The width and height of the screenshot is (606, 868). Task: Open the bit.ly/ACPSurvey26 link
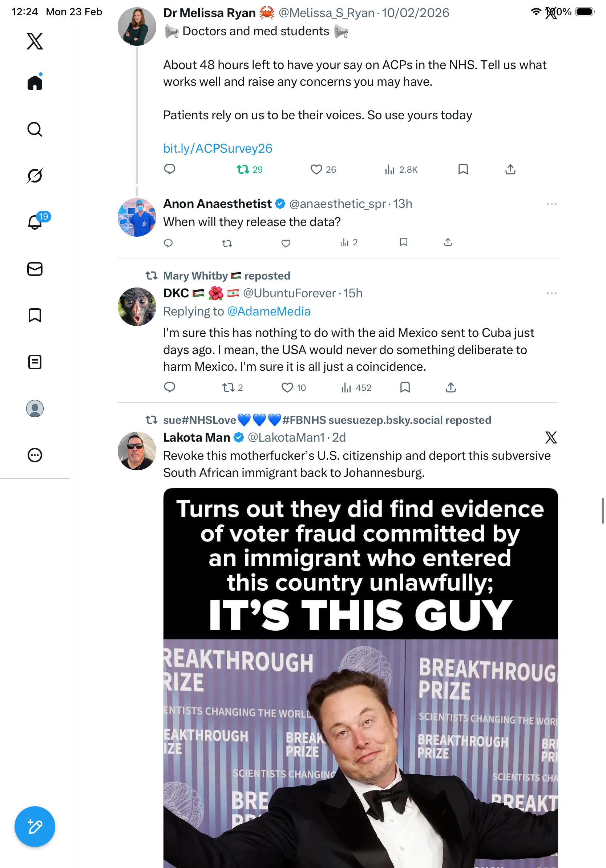coord(218,148)
